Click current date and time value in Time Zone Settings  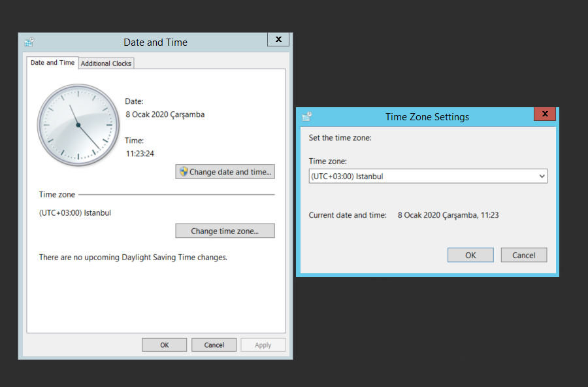click(448, 215)
